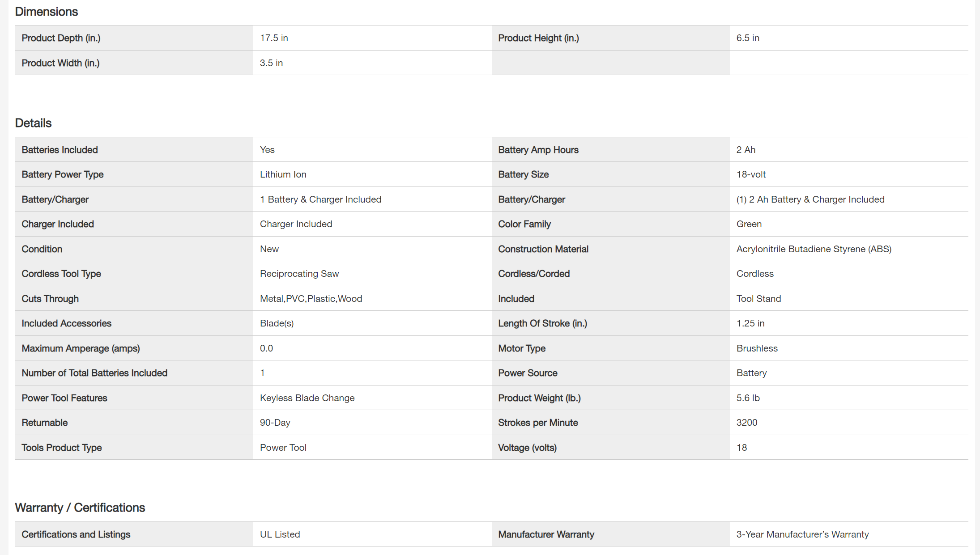The image size is (980, 555).
Task: Click the 17.5 in depth value
Action: [274, 38]
